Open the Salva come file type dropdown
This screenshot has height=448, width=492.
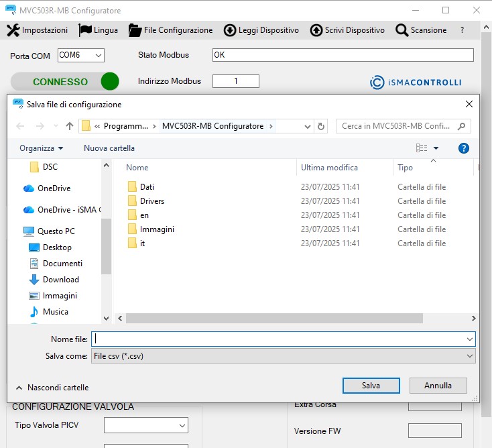point(283,356)
